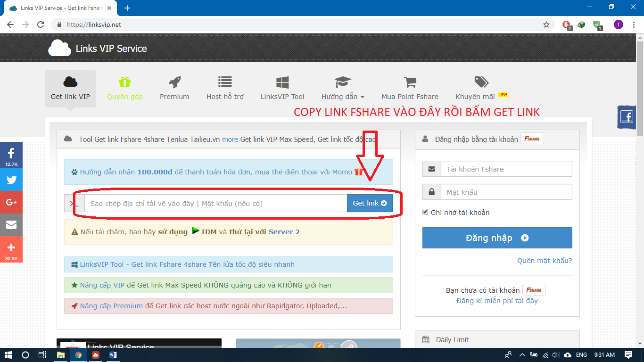
Task: Share the page via the Google+ sidebar button
Action: [11, 202]
